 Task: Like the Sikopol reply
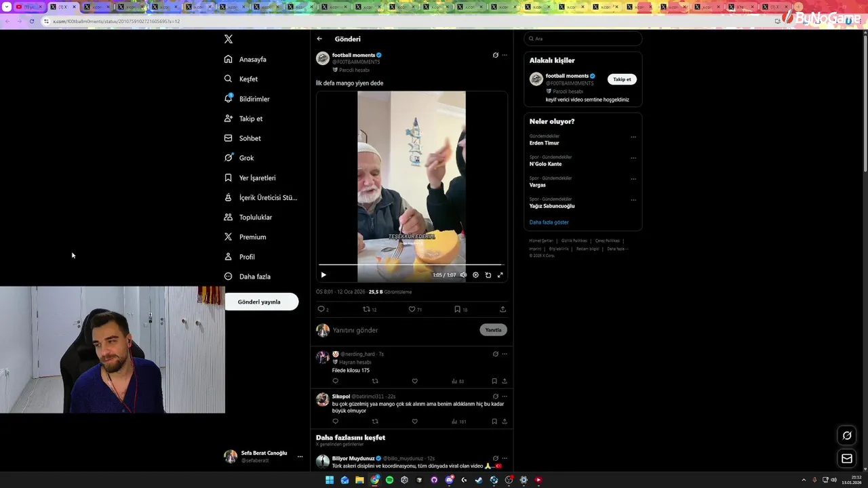(x=415, y=422)
